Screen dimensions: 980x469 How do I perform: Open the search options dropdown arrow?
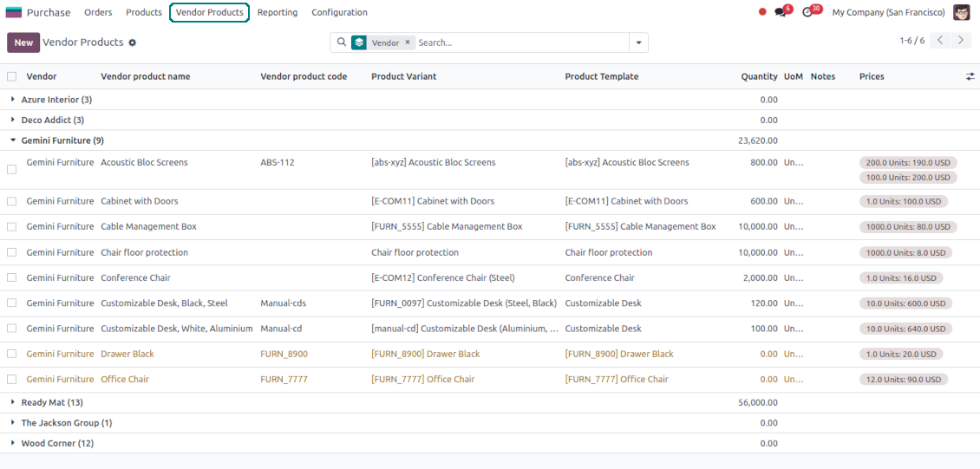639,42
